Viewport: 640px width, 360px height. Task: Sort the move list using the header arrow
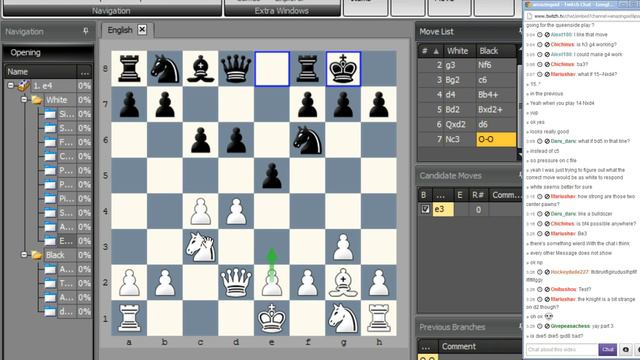pyautogui.click(x=436, y=51)
